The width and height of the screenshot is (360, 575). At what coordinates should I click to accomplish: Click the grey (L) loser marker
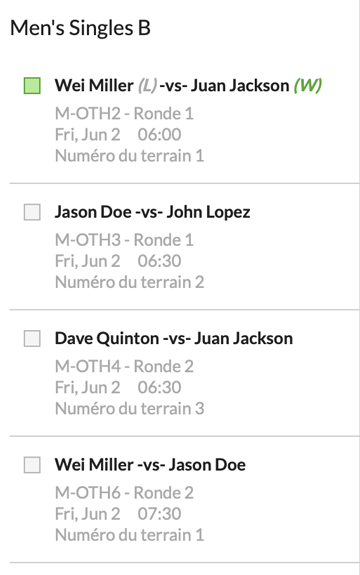[147, 85]
